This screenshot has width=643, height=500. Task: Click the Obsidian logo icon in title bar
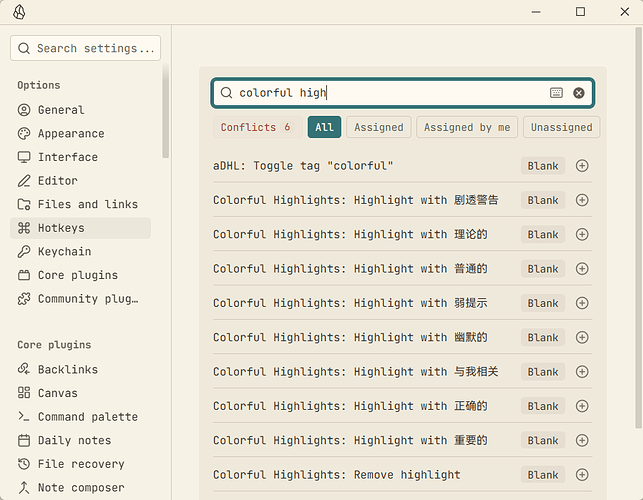pyautogui.click(x=19, y=12)
